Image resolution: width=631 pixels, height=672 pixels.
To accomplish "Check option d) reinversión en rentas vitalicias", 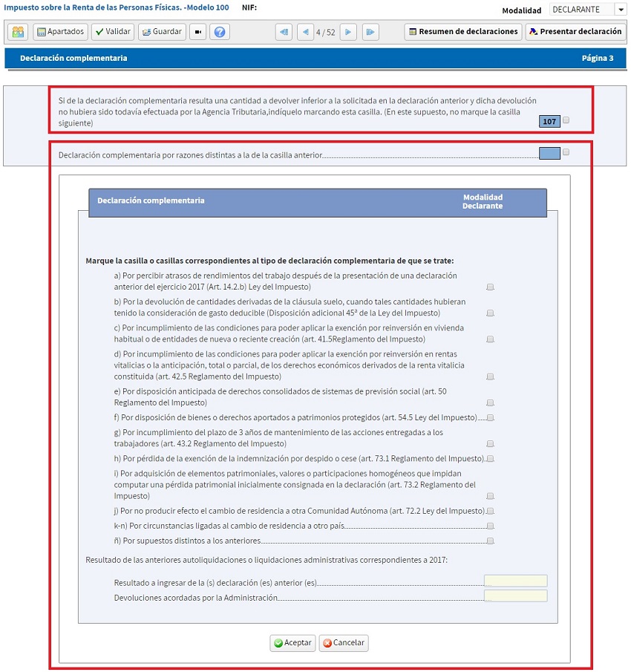I will 491,376.
